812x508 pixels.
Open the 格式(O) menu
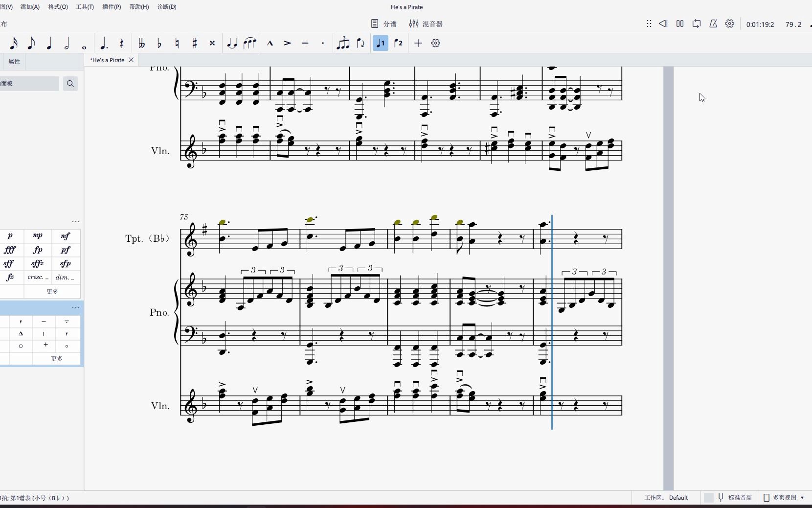[58, 7]
